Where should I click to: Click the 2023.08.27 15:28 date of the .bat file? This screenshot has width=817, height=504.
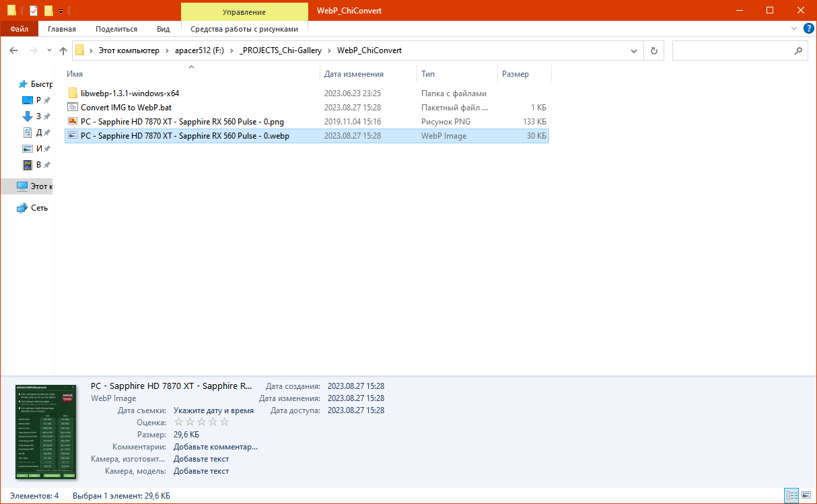pyautogui.click(x=353, y=108)
